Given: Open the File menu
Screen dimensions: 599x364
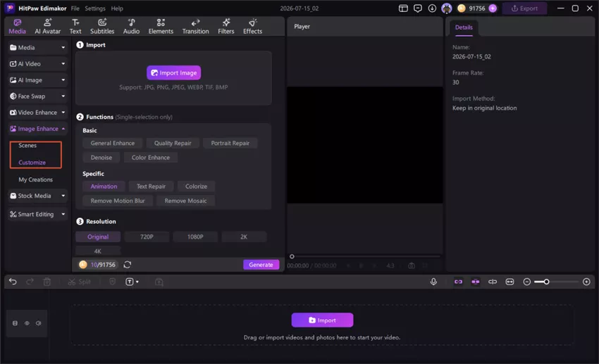Looking at the screenshot, I should [x=75, y=8].
